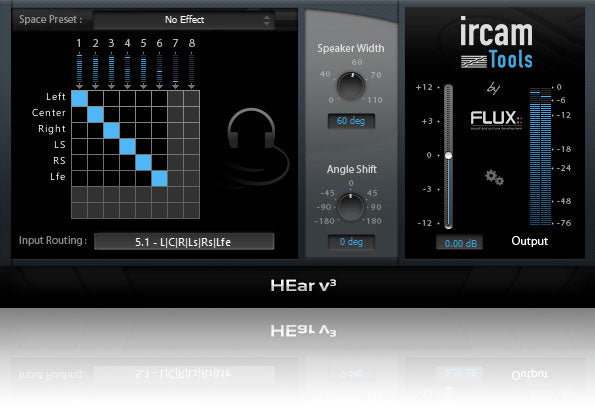Click the -180 mark on Angle Shift knob

325,221
